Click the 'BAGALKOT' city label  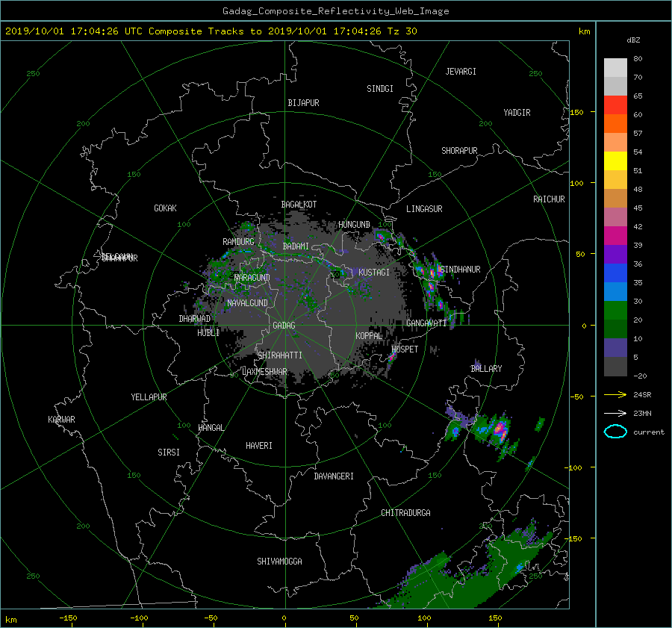point(299,205)
